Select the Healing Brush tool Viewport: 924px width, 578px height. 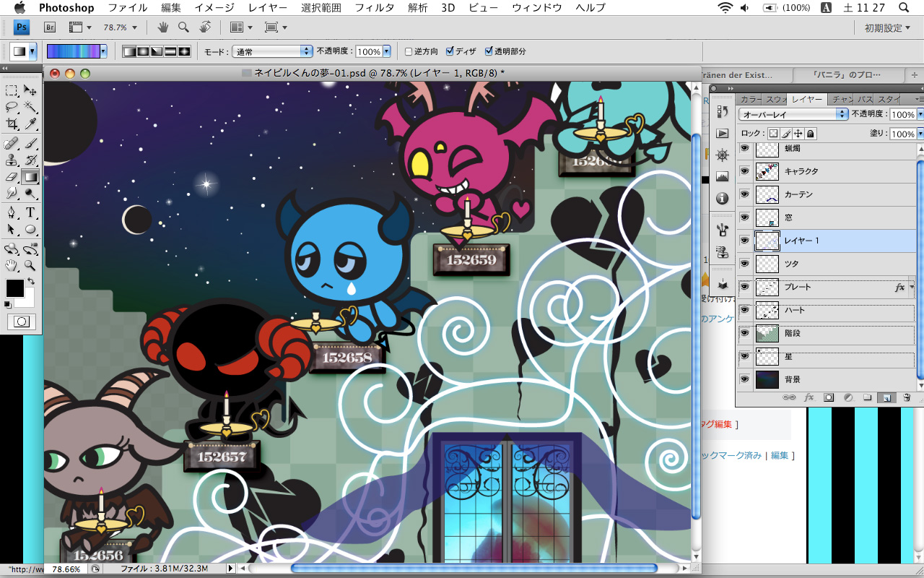coord(12,143)
